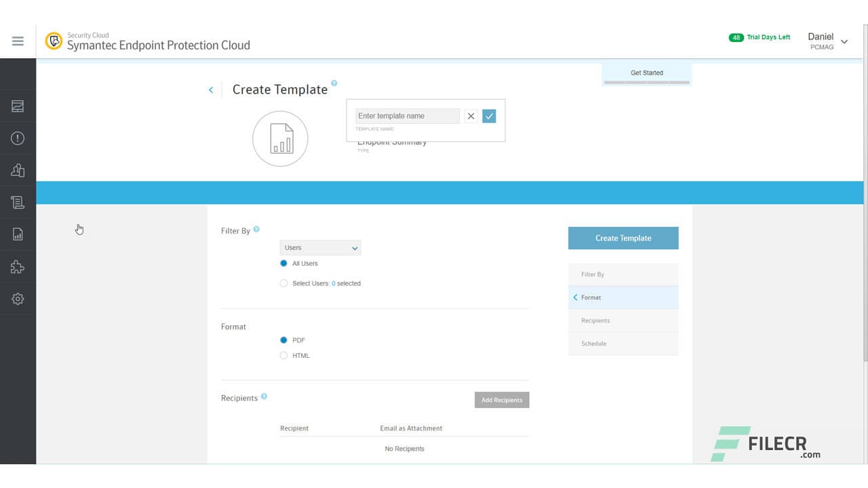Expand the Users filter dropdown
868x488 pixels.
click(x=320, y=248)
